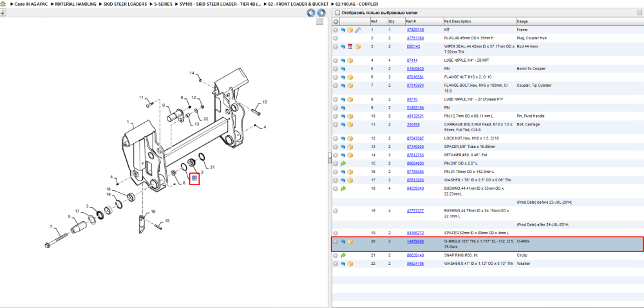
Task: Click the gray square button above diagram
Action: (319, 22)
